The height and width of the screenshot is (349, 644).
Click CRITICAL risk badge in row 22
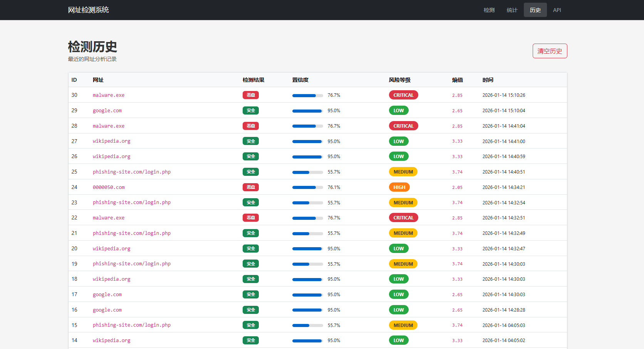tap(403, 217)
